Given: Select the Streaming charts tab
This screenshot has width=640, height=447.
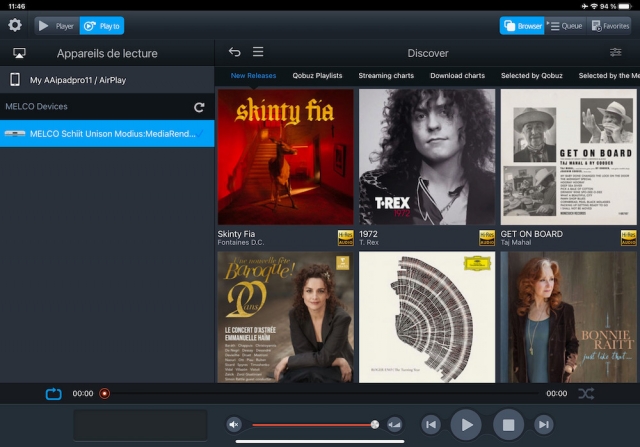Looking at the screenshot, I should [386, 76].
